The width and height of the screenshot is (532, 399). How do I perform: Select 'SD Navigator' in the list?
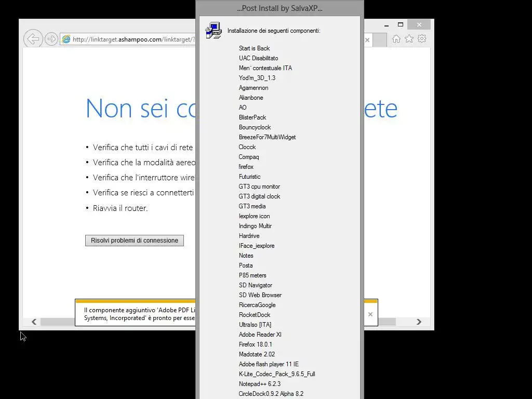[255, 285]
